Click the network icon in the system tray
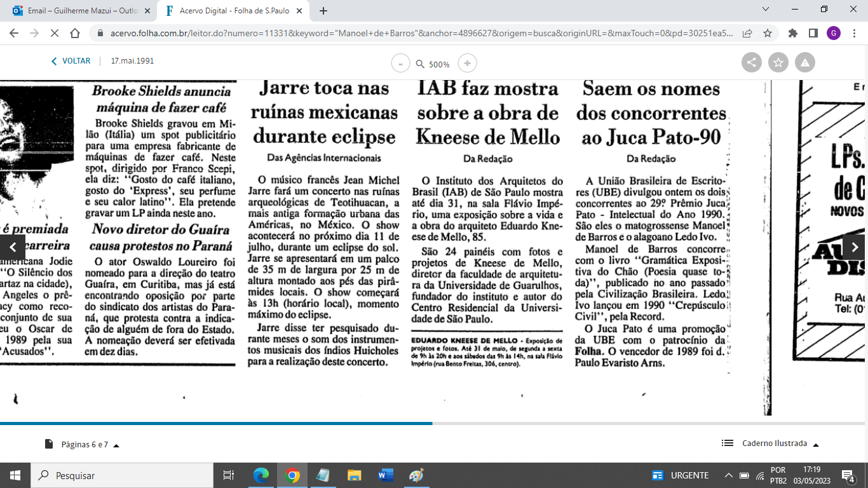 [760, 475]
